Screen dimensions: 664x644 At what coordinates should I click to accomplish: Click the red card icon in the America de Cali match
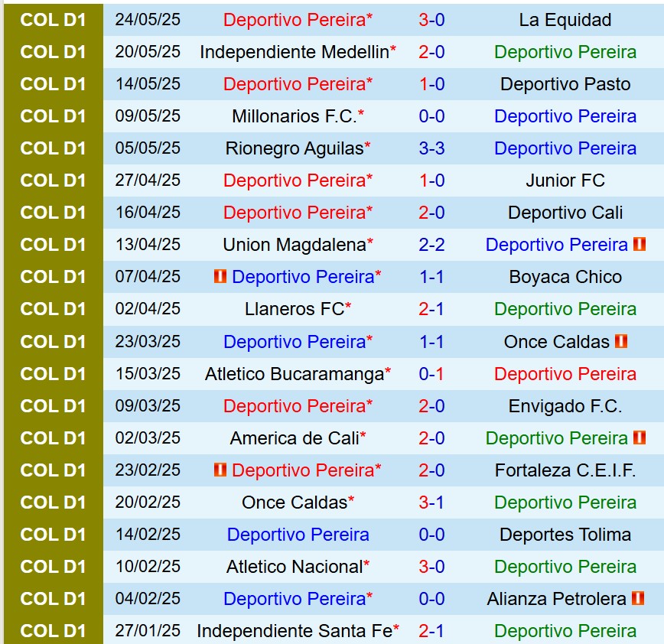(x=640, y=437)
